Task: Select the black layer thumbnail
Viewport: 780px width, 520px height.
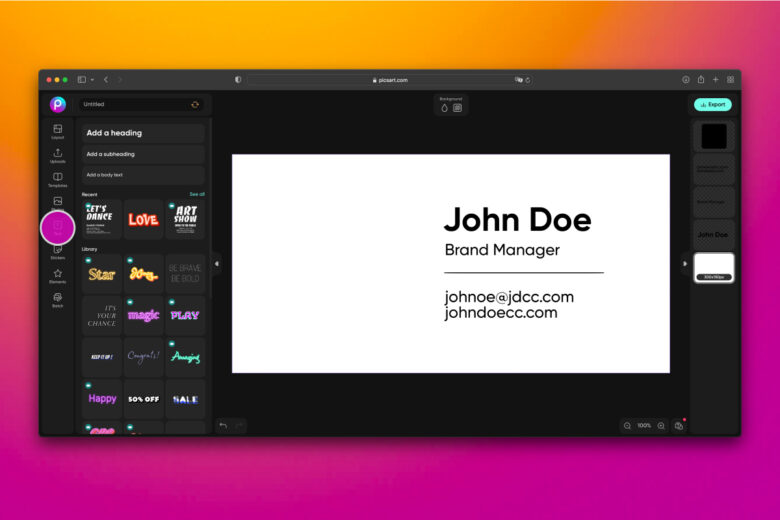Action: [x=714, y=136]
